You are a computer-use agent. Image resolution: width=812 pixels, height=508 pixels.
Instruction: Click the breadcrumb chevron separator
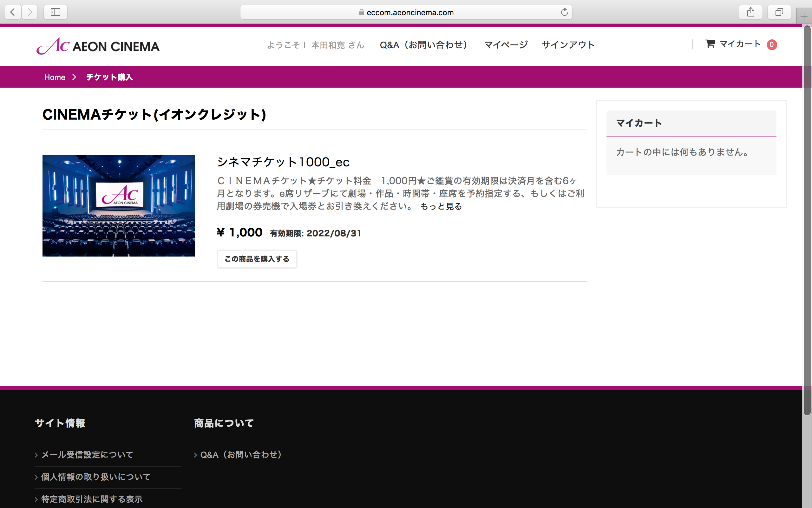coord(75,77)
